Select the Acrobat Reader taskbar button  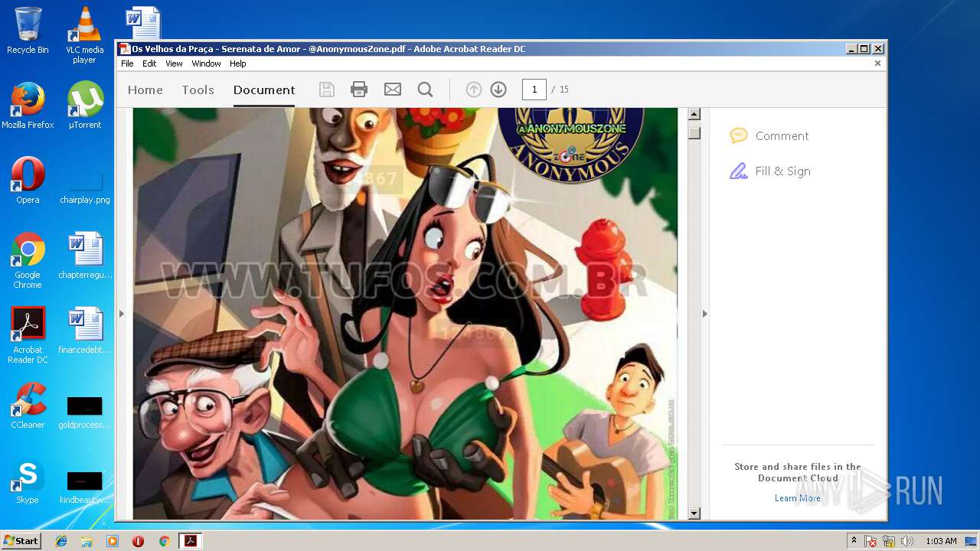coord(190,541)
